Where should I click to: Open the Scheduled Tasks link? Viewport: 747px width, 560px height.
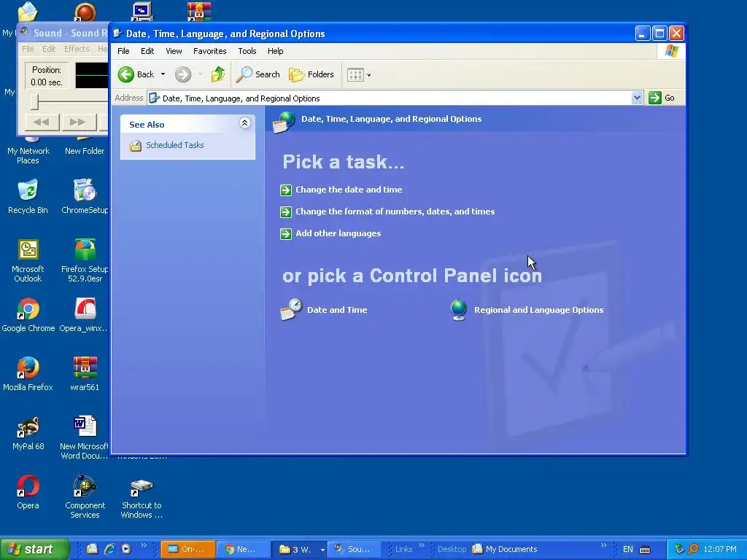point(174,145)
